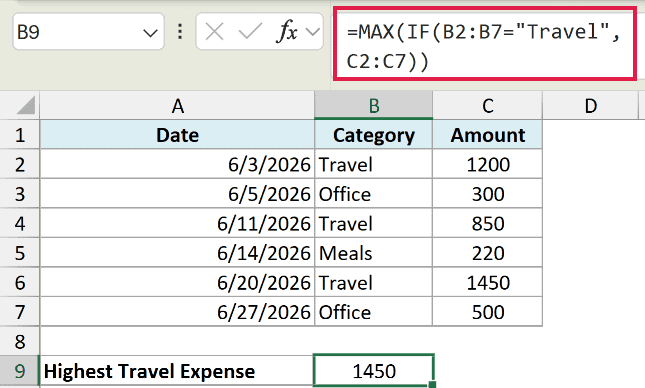Click the Select All corner triangle

pyautogui.click(x=26, y=105)
